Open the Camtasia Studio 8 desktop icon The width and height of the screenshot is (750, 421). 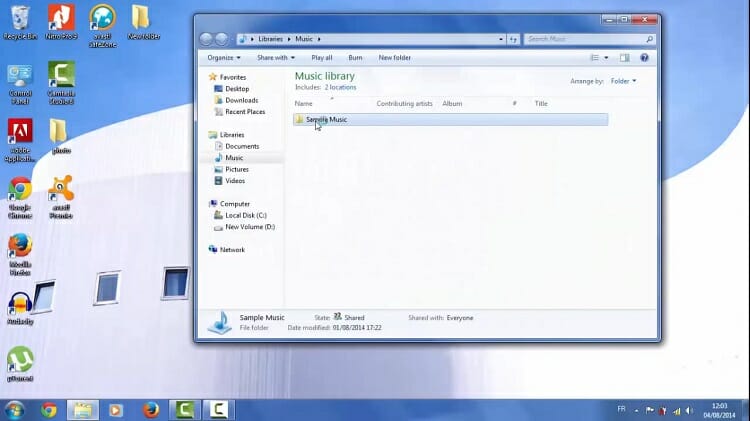coord(61,84)
